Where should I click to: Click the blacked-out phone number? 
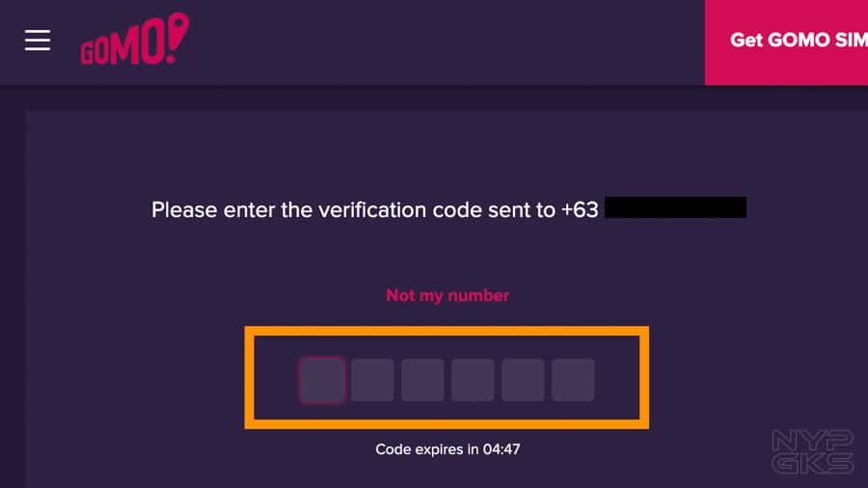[x=675, y=207]
